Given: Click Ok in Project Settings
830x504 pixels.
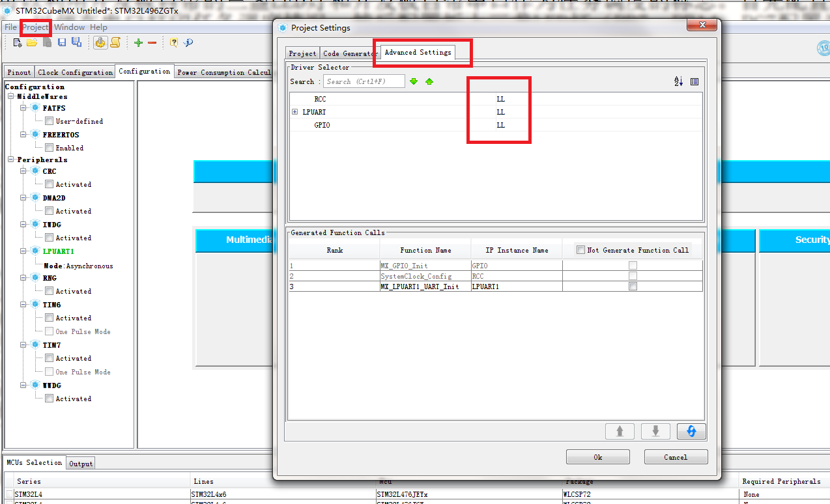Looking at the screenshot, I should [598, 457].
